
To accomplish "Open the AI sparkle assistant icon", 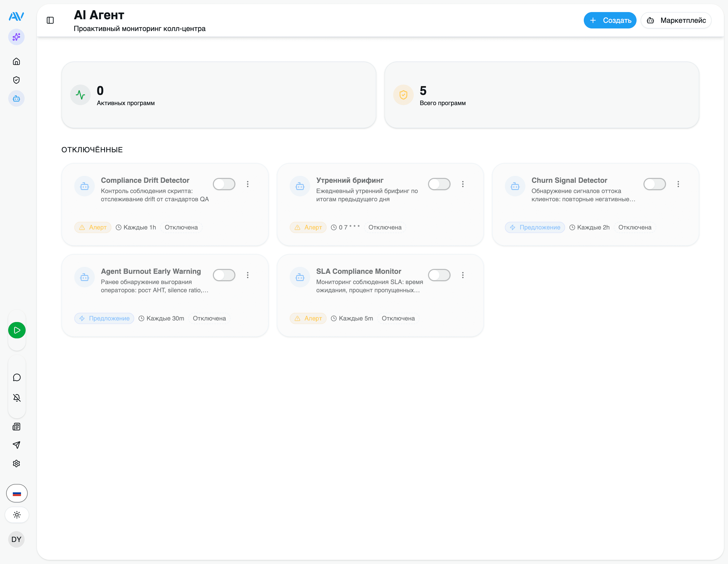I will [x=16, y=37].
